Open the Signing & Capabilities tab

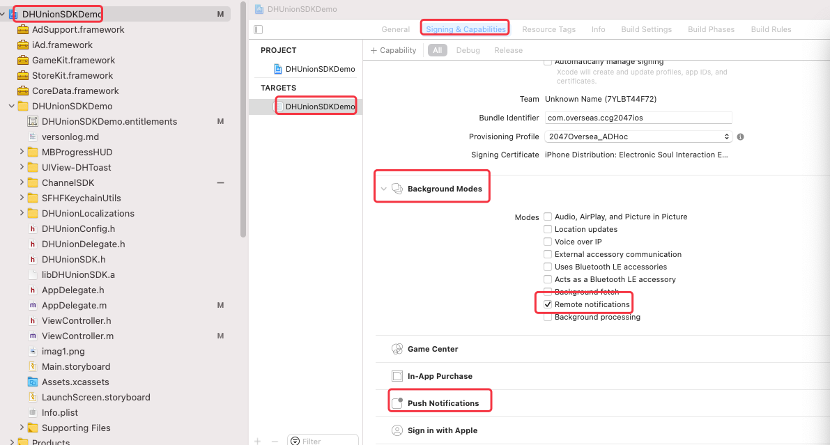point(465,30)
